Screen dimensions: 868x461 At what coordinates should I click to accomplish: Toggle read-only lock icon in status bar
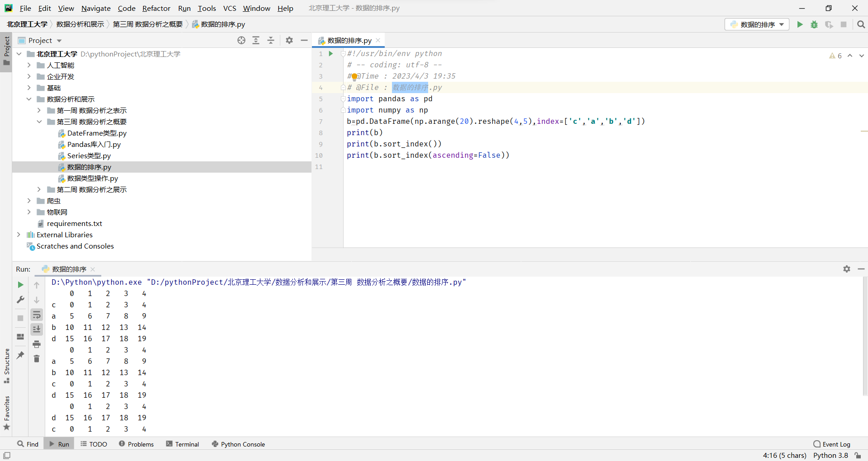coord(858,456)
